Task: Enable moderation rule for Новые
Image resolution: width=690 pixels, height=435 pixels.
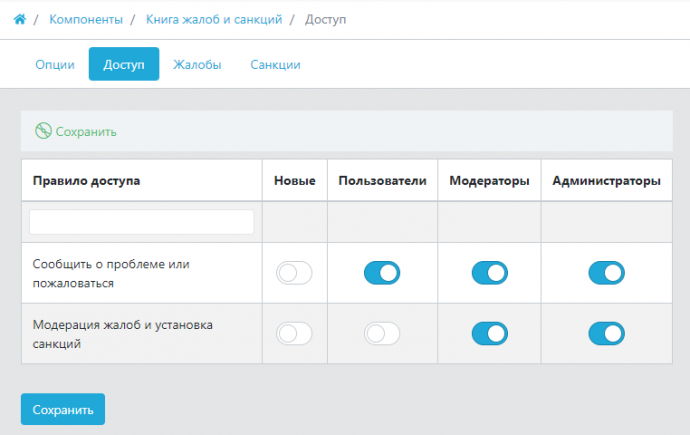Action: pos(294,334)
